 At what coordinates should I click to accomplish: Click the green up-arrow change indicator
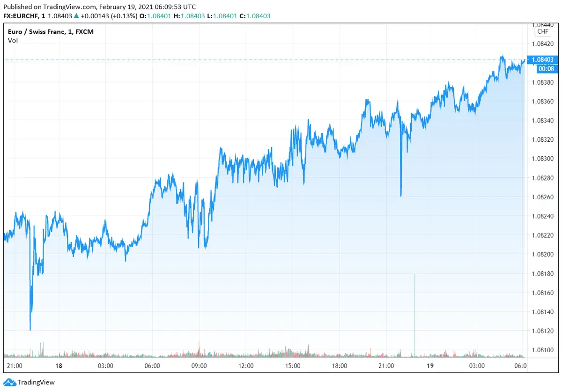click(76, 16)
